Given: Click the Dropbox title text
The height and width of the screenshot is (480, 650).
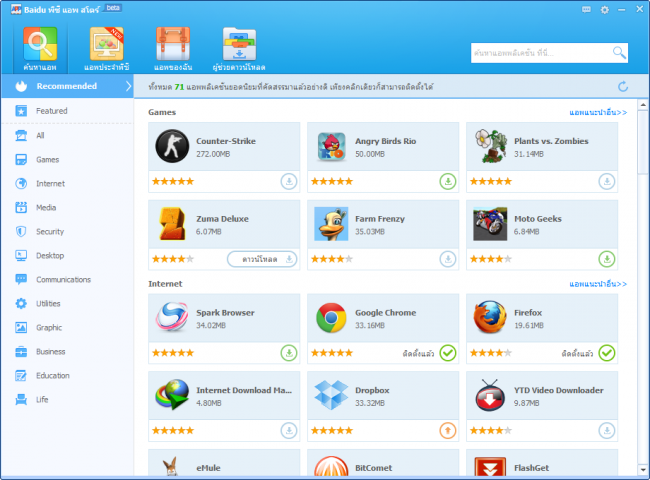Looking at the screenshot, I should tap(372, 390).
